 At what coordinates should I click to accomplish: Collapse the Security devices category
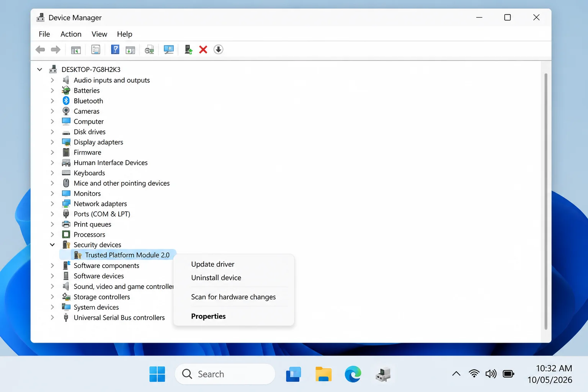coord(52,245)
